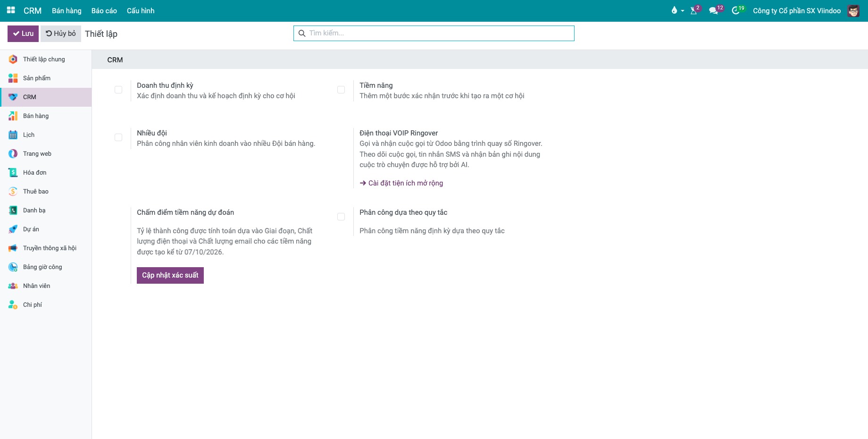The height and width of the screenshot is (439, 868).
Task: Follow the Cài đặt tiện ích mở rộng link
Action: coord(401,183)
